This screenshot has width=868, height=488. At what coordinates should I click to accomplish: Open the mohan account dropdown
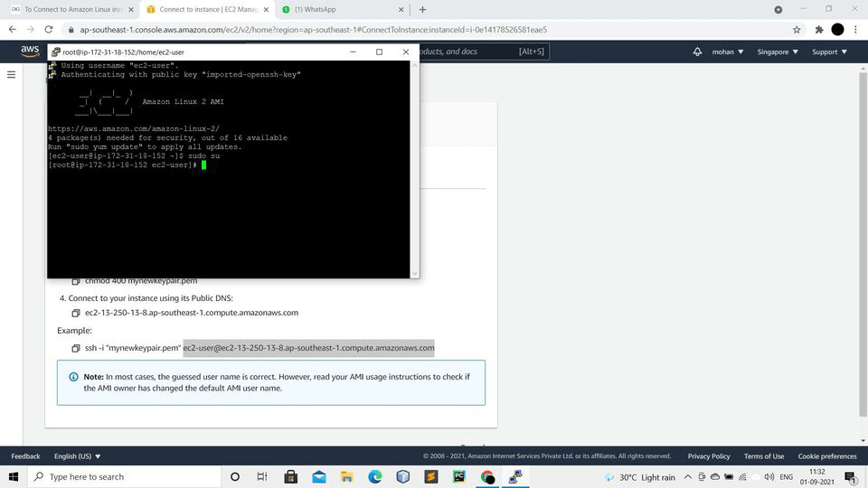point(727,52)
